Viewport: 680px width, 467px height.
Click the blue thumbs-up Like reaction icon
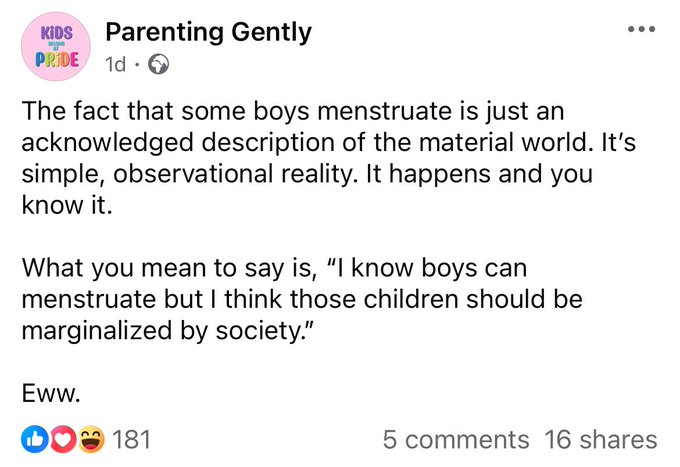click(x=35, y=439)
